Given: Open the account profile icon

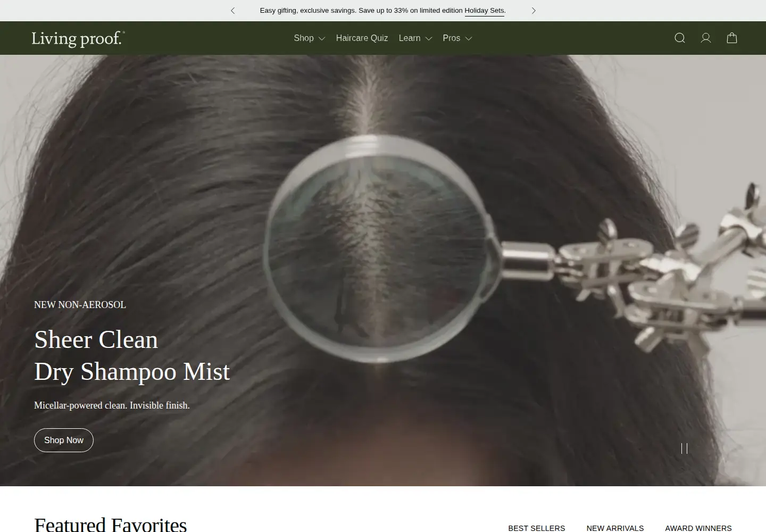Looking at the screenshot, I should [706, 38].
